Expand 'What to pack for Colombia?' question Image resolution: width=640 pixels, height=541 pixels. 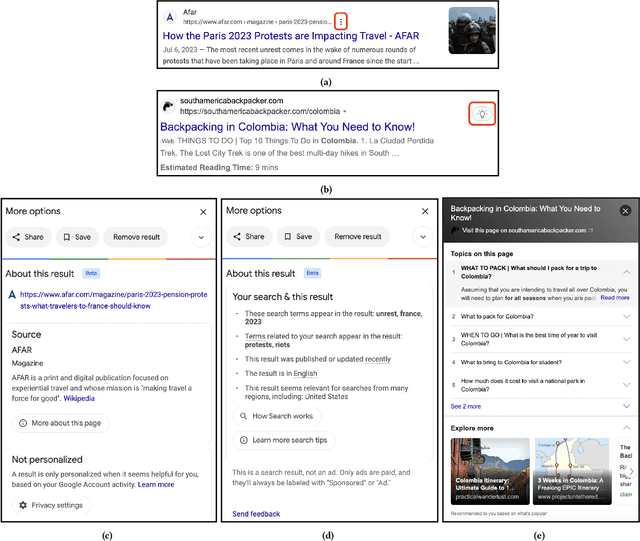[626, 317]
